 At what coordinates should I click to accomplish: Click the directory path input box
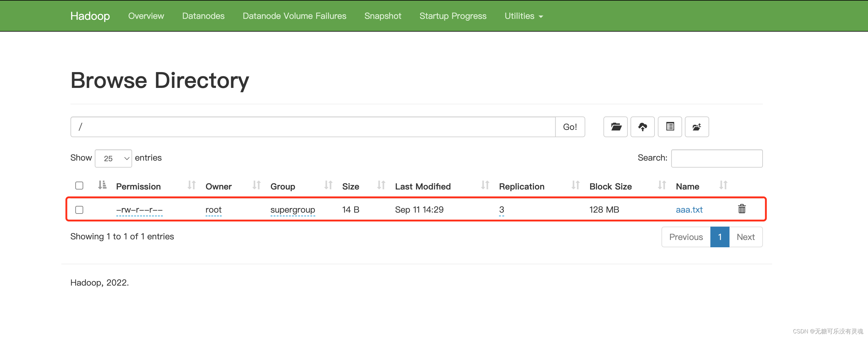(x=313, y=127)
